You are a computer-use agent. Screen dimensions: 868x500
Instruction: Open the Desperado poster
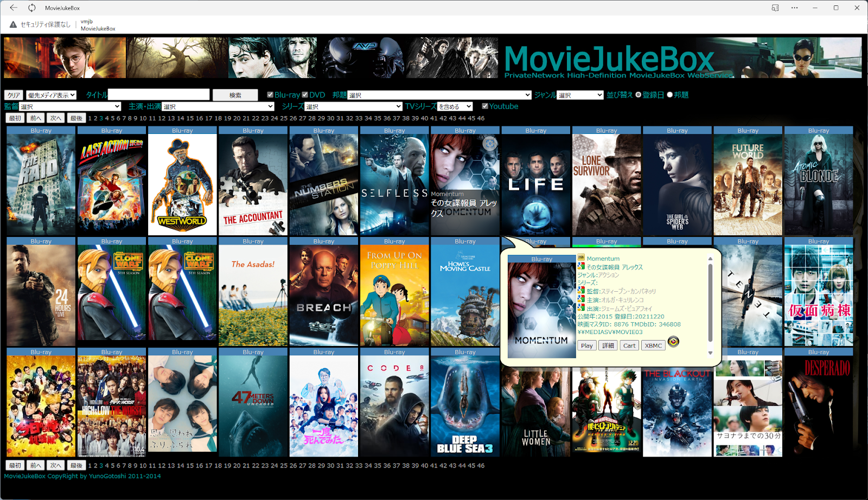pyautogui.click(x=819, y=406)
